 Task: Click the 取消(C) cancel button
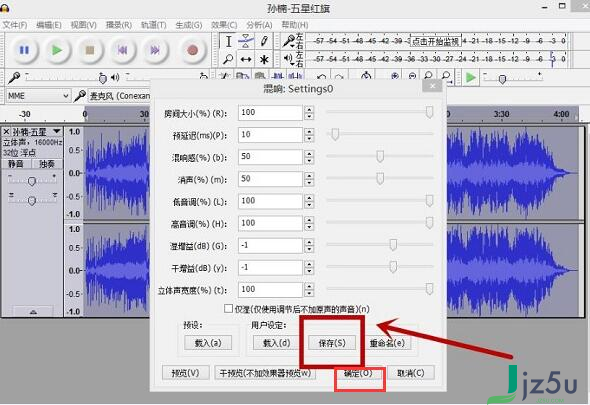[x=411, y=373]
